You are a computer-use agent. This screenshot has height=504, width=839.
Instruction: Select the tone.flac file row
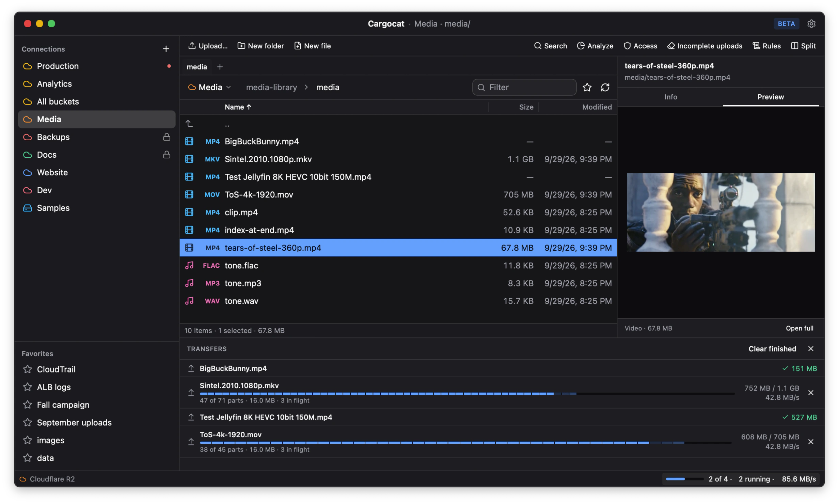(398, 266)
